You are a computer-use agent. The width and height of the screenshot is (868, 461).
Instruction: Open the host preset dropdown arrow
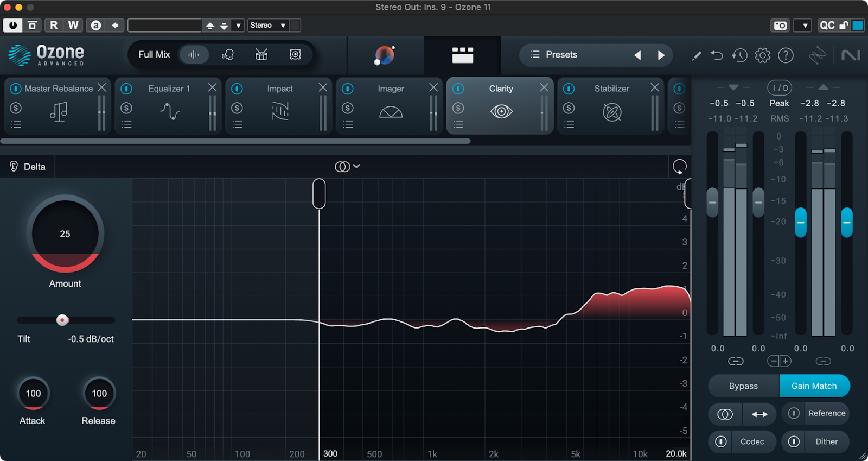click(238, 26)
